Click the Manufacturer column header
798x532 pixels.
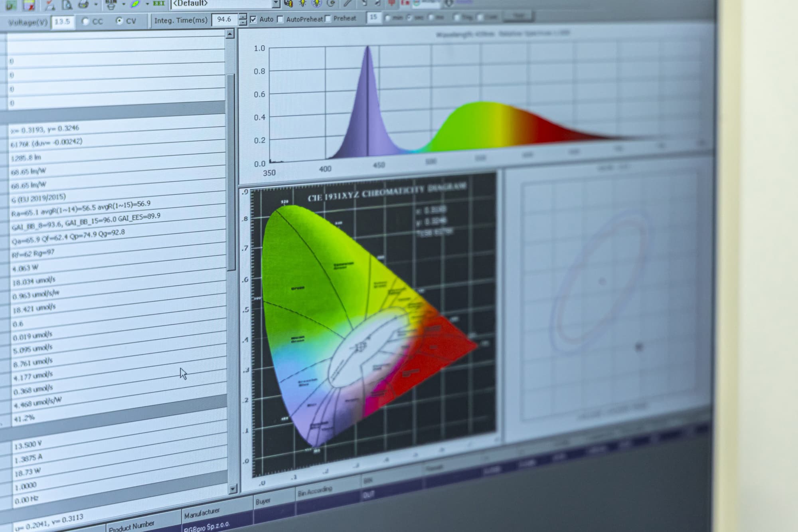tap(218, 510)
